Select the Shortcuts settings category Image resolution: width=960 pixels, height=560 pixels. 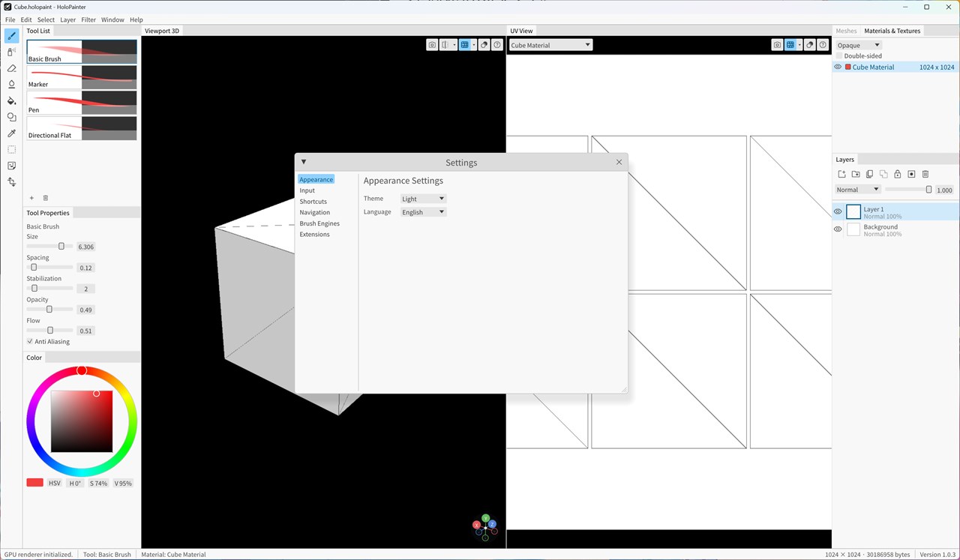tap(313, 202)
